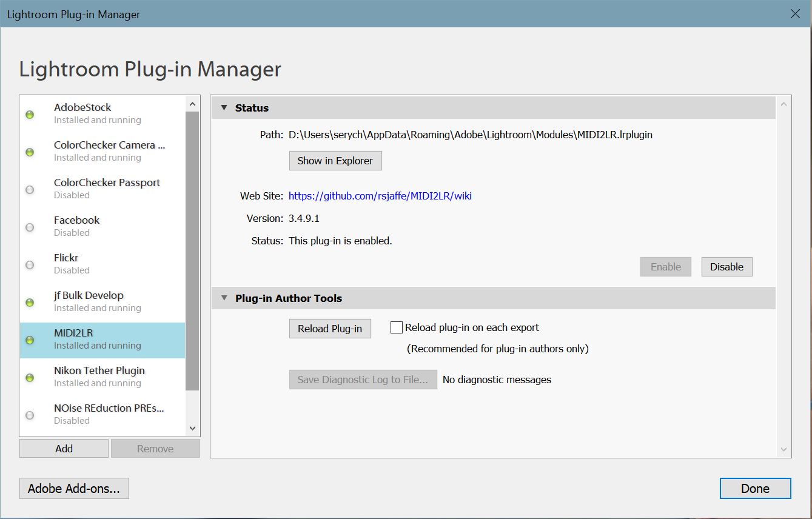Enable Reload plug-in on each export checkbox
This screenshot has height=519, width=812.
[397, 327]
